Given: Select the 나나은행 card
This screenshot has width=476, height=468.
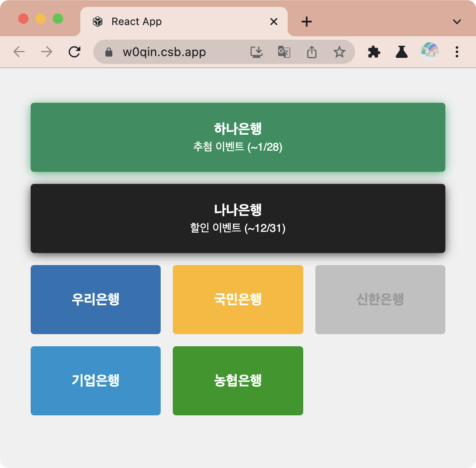Looking at the screenshot, I should 238,218.
